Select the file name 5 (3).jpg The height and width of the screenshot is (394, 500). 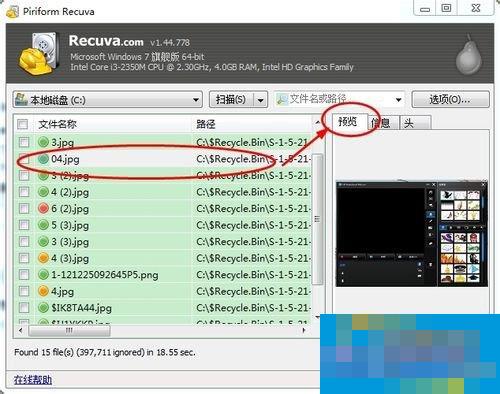[x=70, y=225]
